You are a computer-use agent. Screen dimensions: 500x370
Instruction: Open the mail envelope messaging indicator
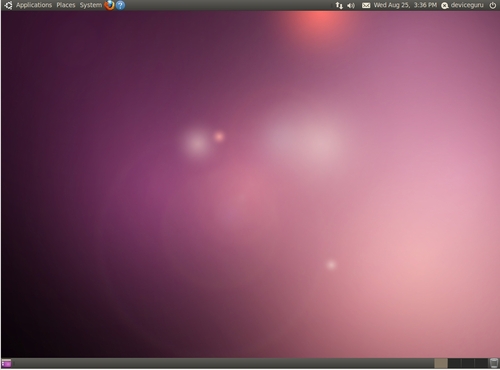pos(366,5)
